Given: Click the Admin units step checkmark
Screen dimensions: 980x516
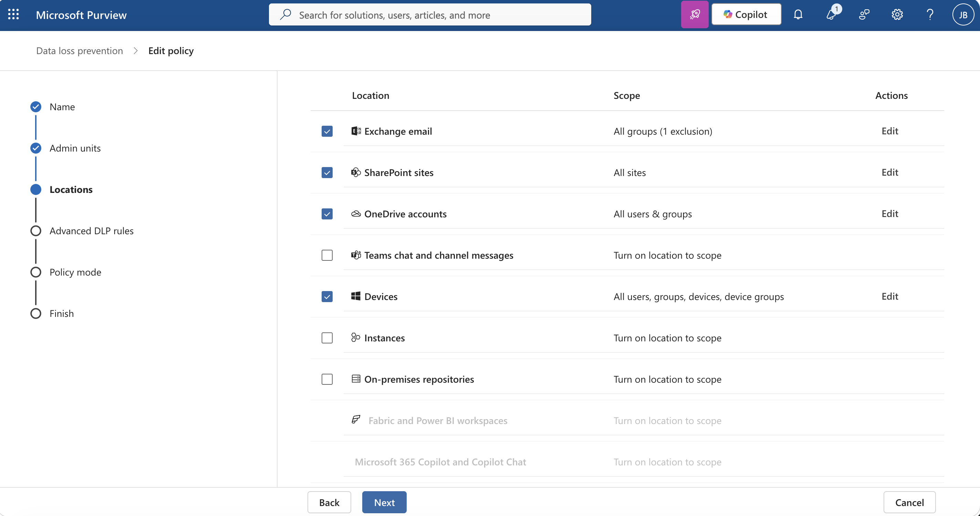Looking at the screenshot, I should (x=36, y=148).
